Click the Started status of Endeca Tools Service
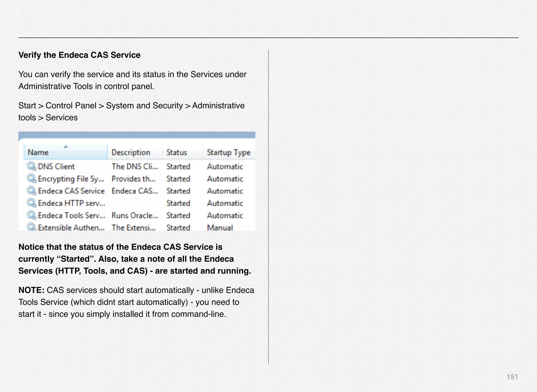 click(178, 215)
